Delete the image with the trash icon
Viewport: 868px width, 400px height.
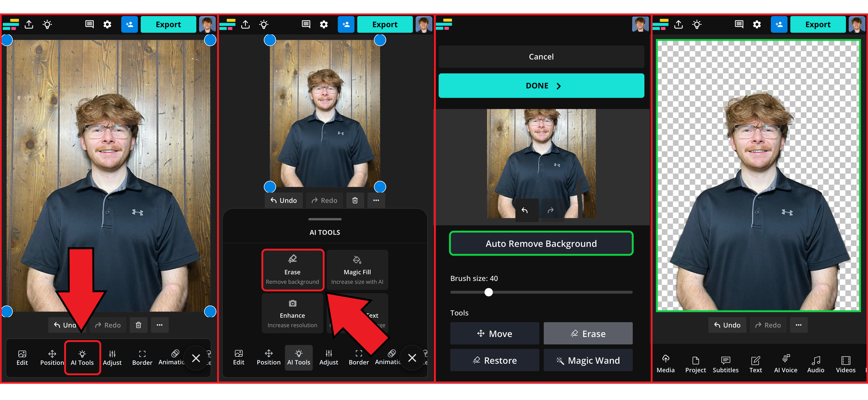pos(355,200)
